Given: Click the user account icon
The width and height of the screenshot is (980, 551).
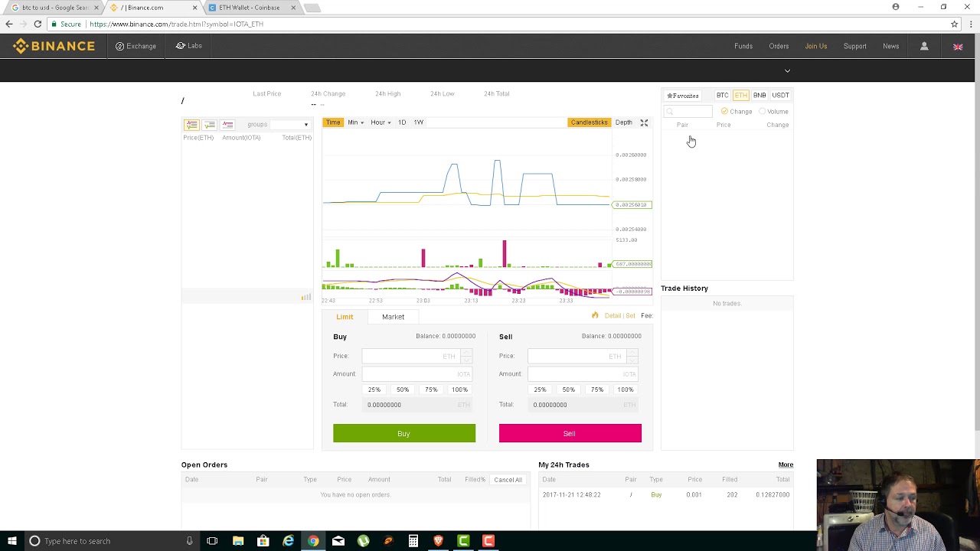Looking at the screenshot, I should 924,46.
